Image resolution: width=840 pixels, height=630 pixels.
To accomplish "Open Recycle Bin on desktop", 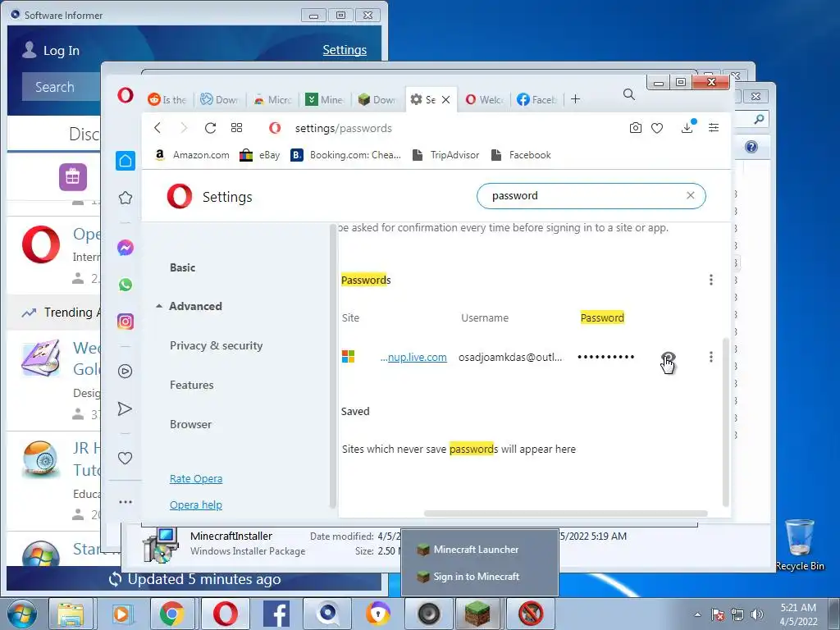I will pos(799,545).
